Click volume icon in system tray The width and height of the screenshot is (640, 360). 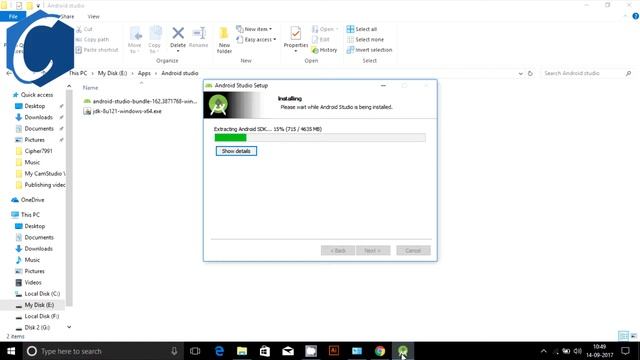point(578,351)
